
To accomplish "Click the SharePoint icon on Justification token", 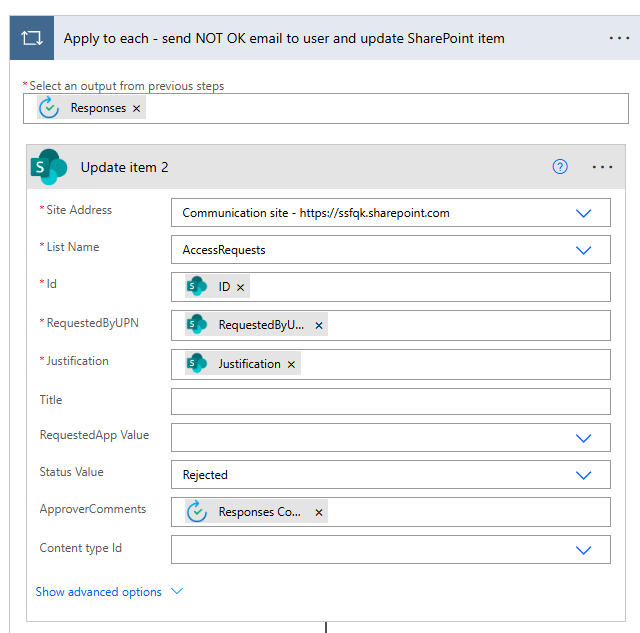I will click(197, 363).
